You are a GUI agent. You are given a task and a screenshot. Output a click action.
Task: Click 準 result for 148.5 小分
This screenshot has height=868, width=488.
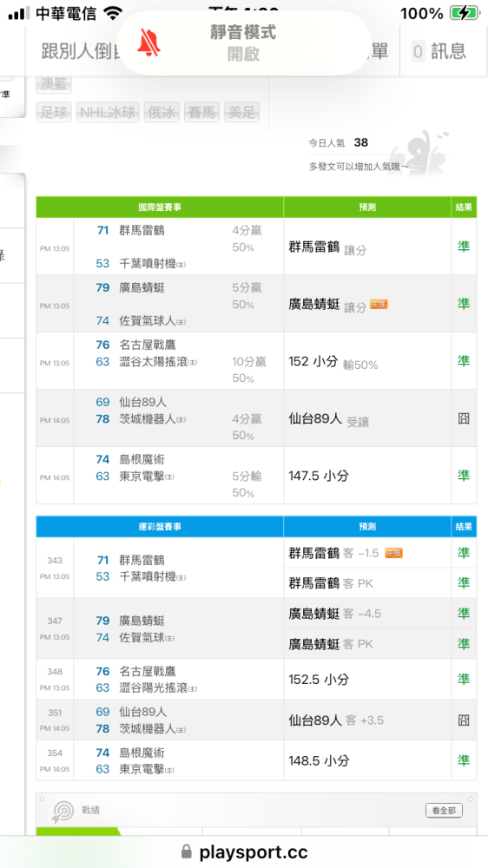(x=464, y=760)
